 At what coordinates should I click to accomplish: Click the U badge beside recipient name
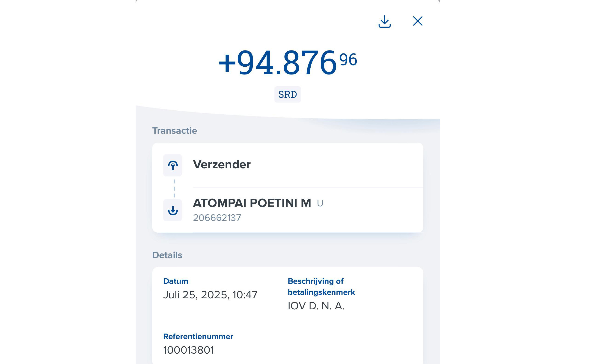tap(320, 203)
